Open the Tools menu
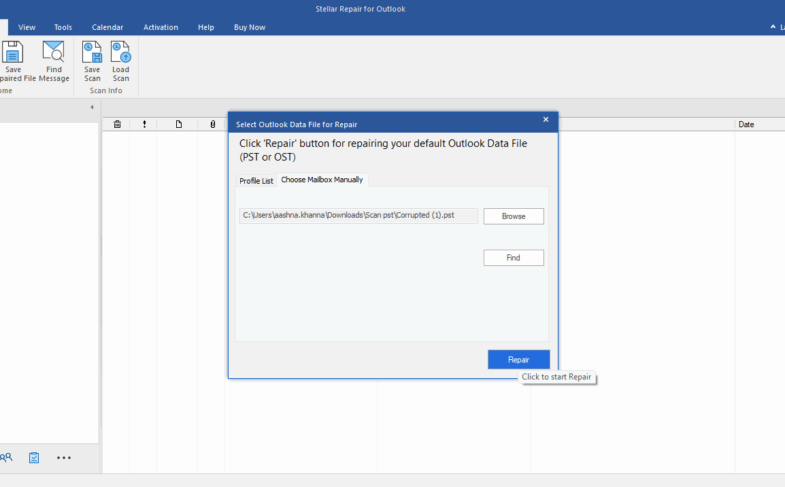785x487 pixels. click(x=63, y=27)
